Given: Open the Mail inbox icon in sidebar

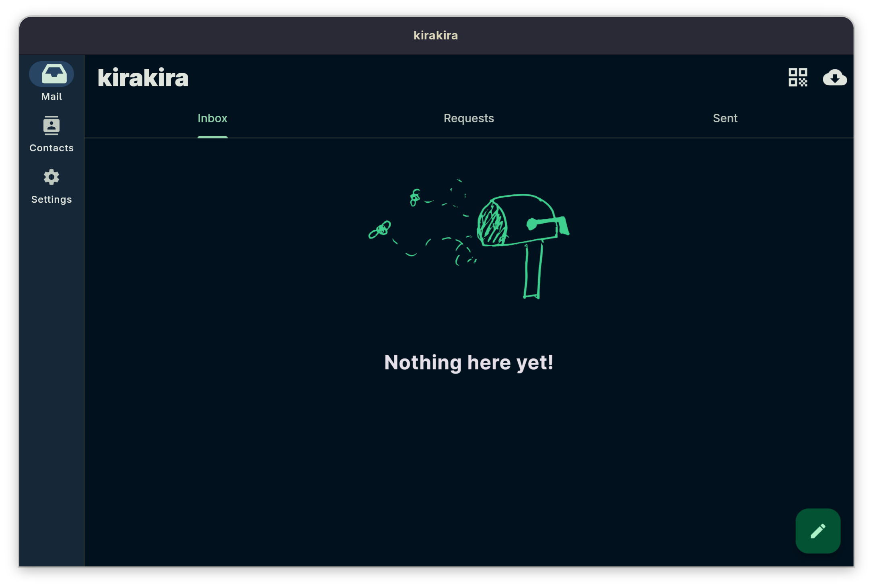Looking at the screenshot, I should [x=51, y=75].
